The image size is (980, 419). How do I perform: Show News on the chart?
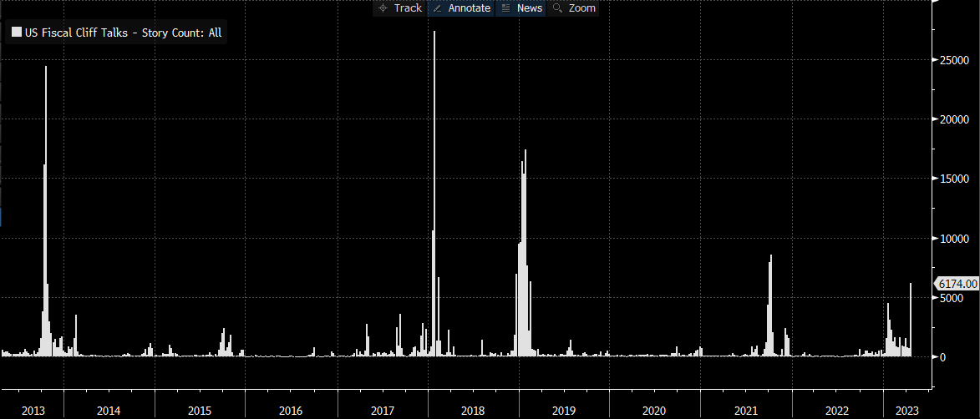522,8
